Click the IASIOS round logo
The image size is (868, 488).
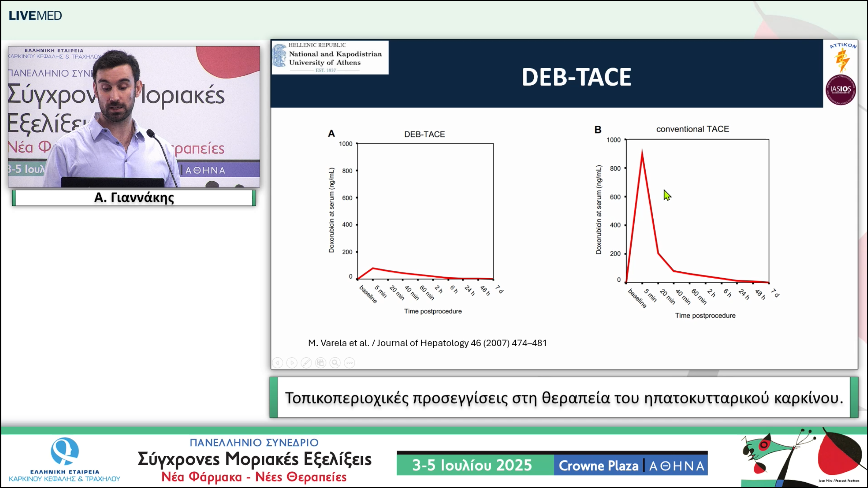pyautogui.click(x=841, y=90)
